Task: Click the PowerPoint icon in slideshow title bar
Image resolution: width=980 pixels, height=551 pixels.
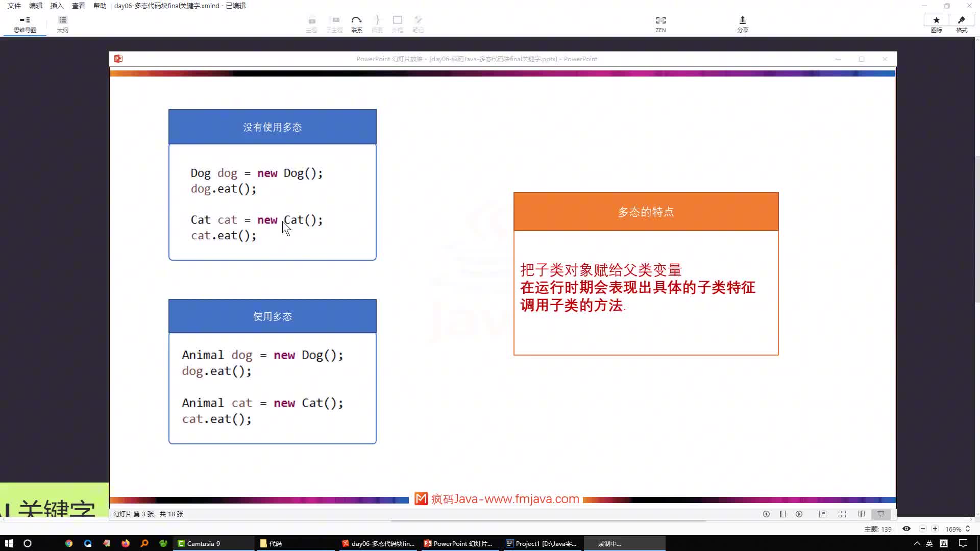Action: tap(118, 59)
